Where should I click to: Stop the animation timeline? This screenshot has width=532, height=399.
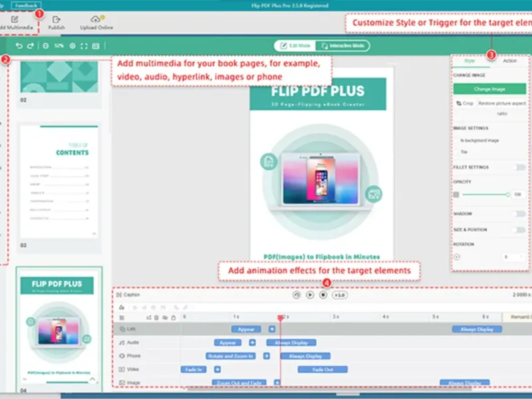tap(323, 295)
